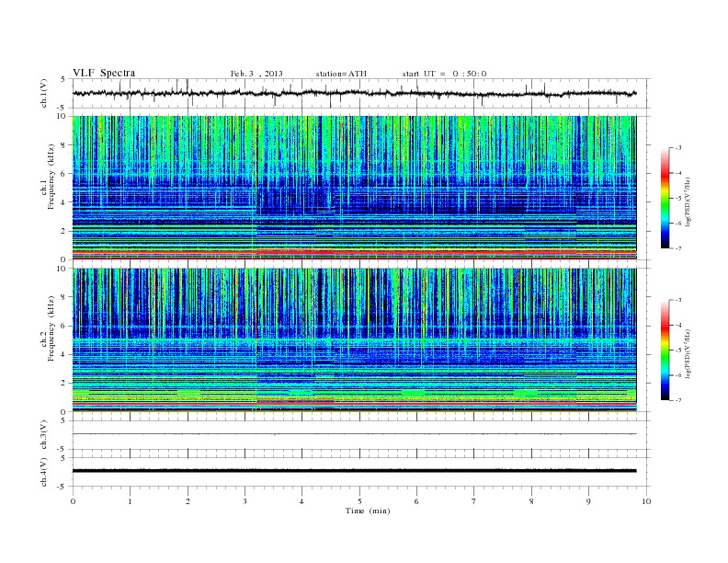Click the "6" kHz tick of ch.2 spectrogram
This screenshot has height=563, width=728.
[63, 326]
